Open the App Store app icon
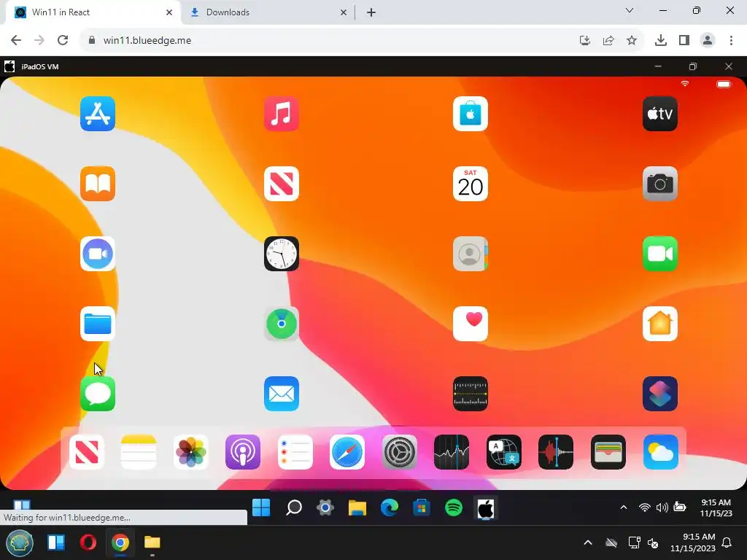Screen dimensions: 747x560 (98, 114)
